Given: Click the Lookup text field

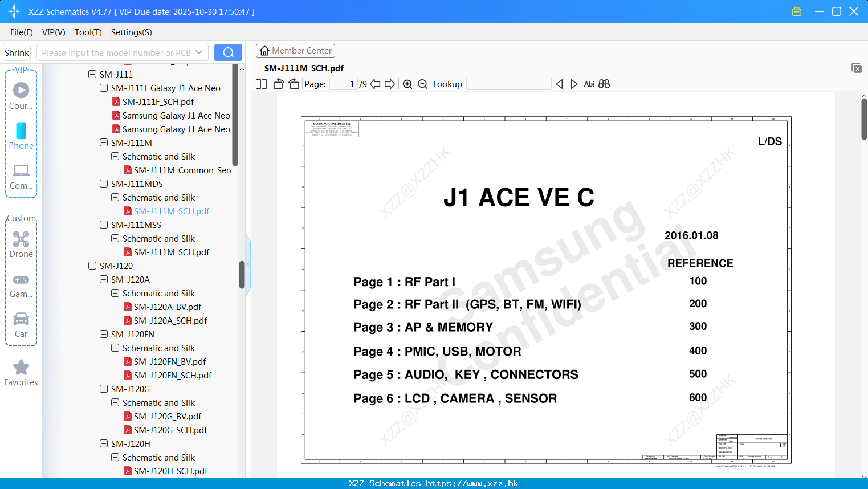Looking at the screenshot, I should coord(508,84).
